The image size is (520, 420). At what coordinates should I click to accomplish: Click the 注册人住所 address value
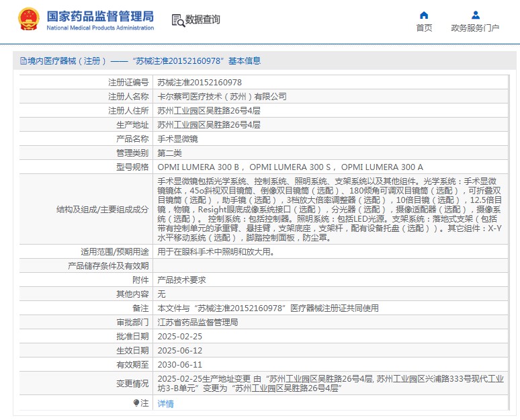(209, 110)
